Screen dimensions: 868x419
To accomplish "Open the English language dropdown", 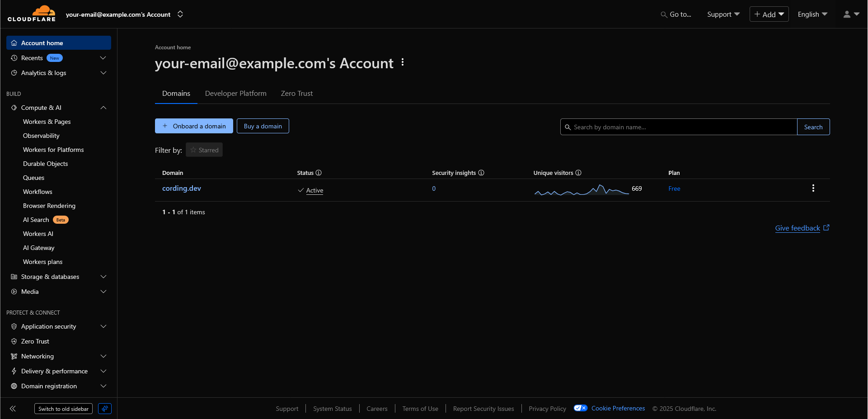I will point(812,14).
